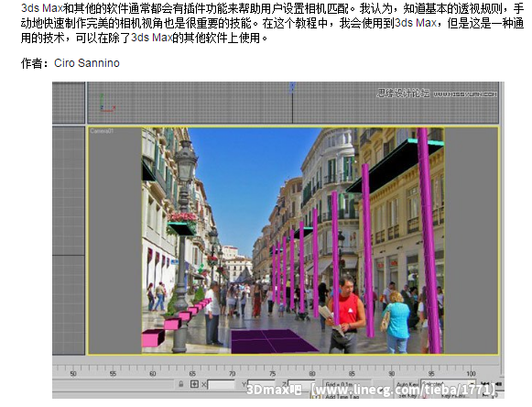Image resolution: width=532 pixels, height=407 pixels.
Task: Toggle the absolute transform type-in icon
Action: (194, 384)
